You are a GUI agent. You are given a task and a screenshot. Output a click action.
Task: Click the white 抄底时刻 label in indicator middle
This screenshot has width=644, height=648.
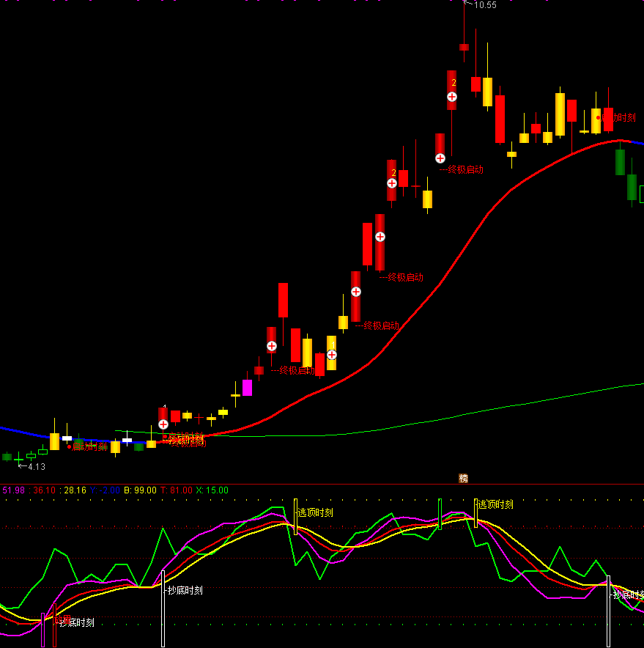(185, 590)
